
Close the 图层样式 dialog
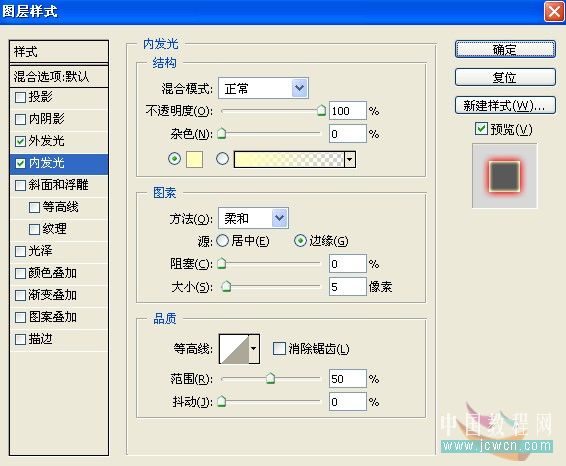pyautogui.click(x=554, y=12)
